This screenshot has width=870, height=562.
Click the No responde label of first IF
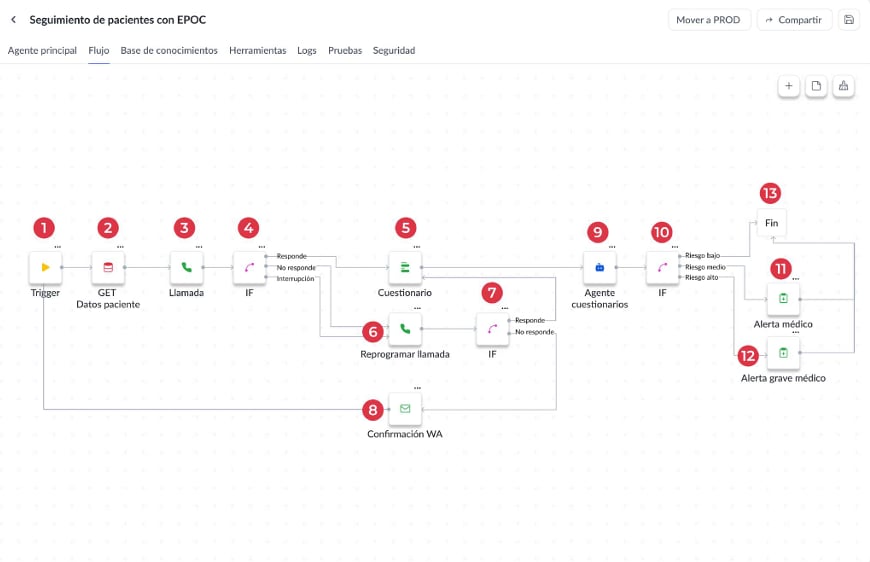pos(296,267)
